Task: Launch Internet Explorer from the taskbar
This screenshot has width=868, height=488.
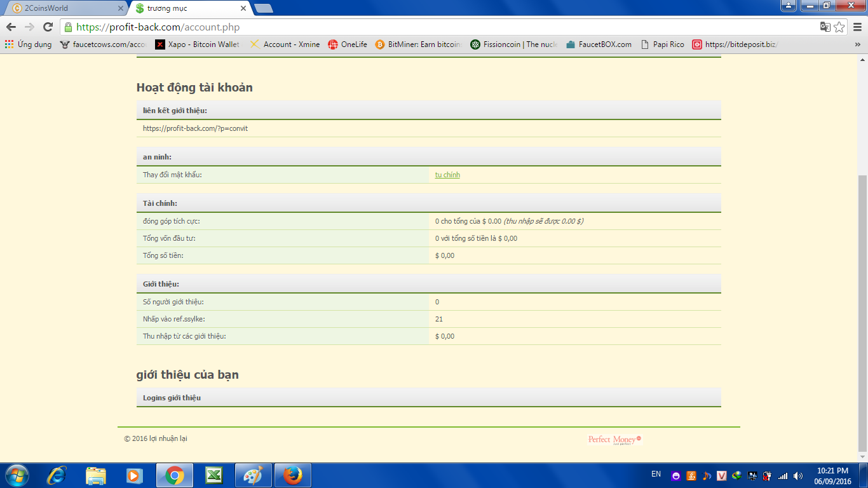Action: pyautogui.click(x=57, y=475)
